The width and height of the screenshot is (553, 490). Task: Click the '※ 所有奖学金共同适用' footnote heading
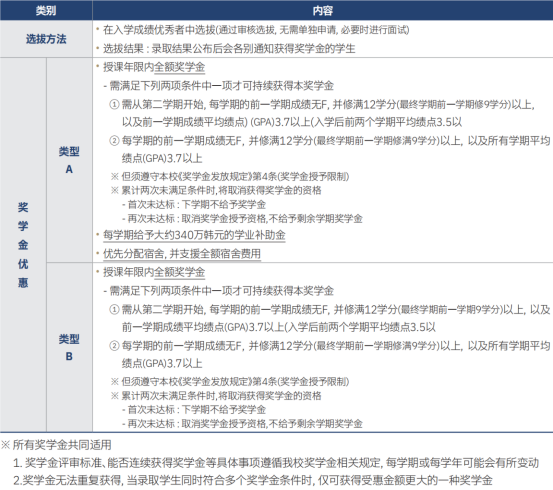[x=56, y=445]
